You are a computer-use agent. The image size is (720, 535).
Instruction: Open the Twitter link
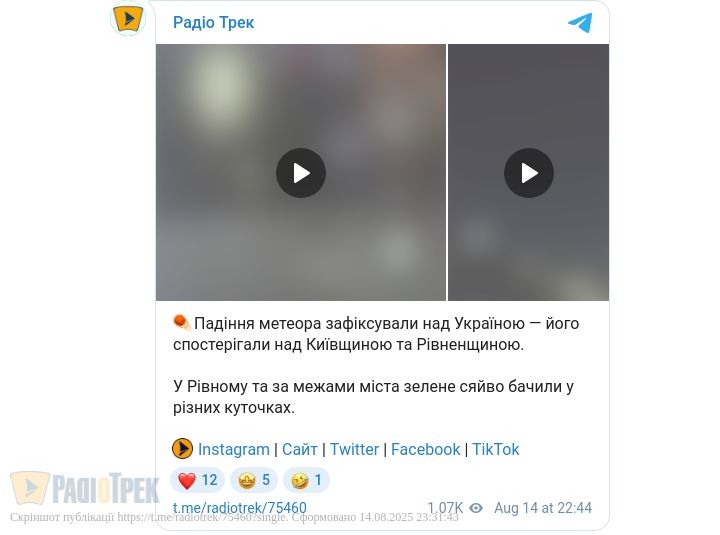pos(354,449)
